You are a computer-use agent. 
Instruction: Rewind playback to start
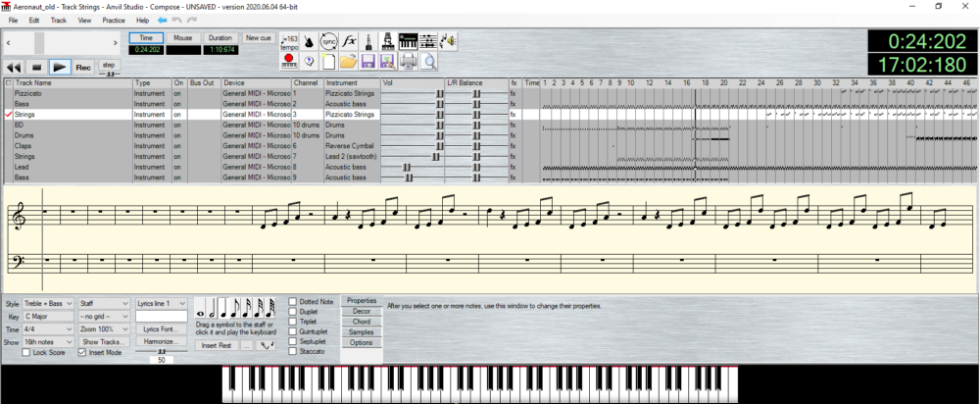(14, 67)
